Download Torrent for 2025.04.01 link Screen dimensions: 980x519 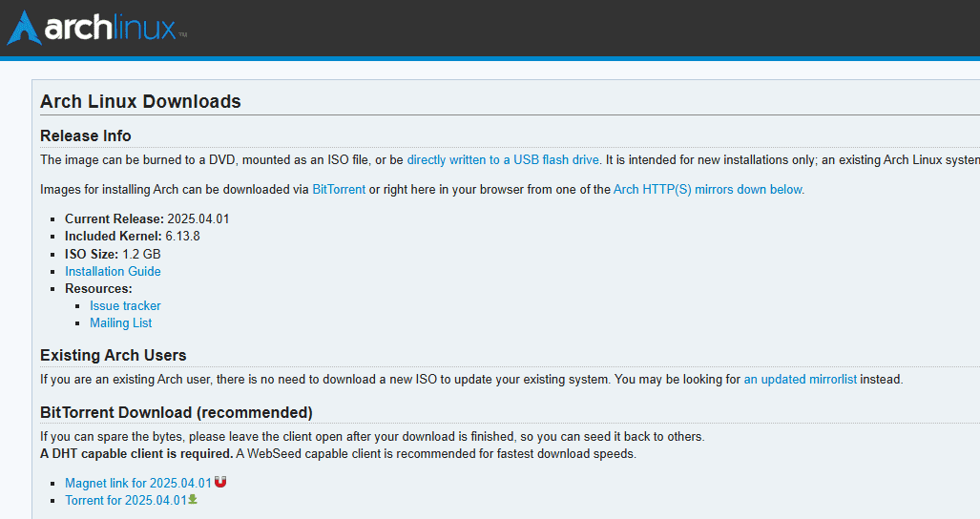pos(125,500)
